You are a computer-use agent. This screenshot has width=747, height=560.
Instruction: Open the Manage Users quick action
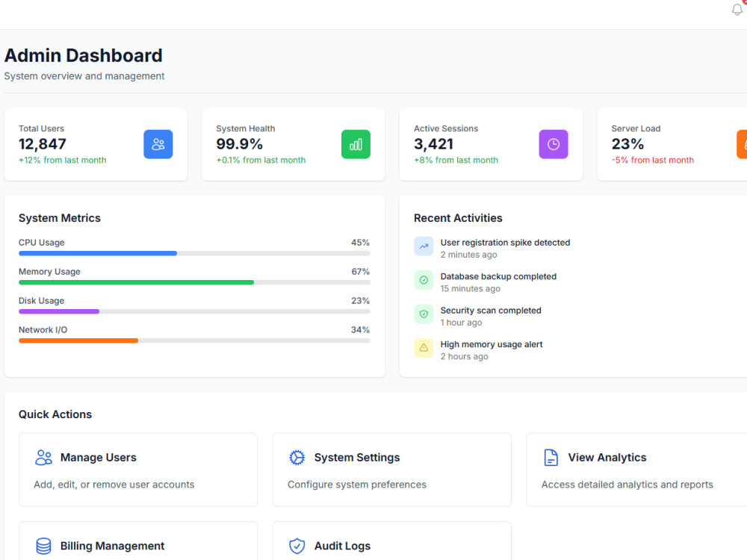(x=138, y=470)
